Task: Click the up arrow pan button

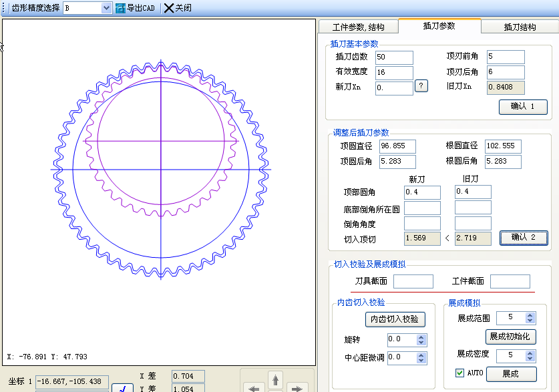Action: point(275,379)
